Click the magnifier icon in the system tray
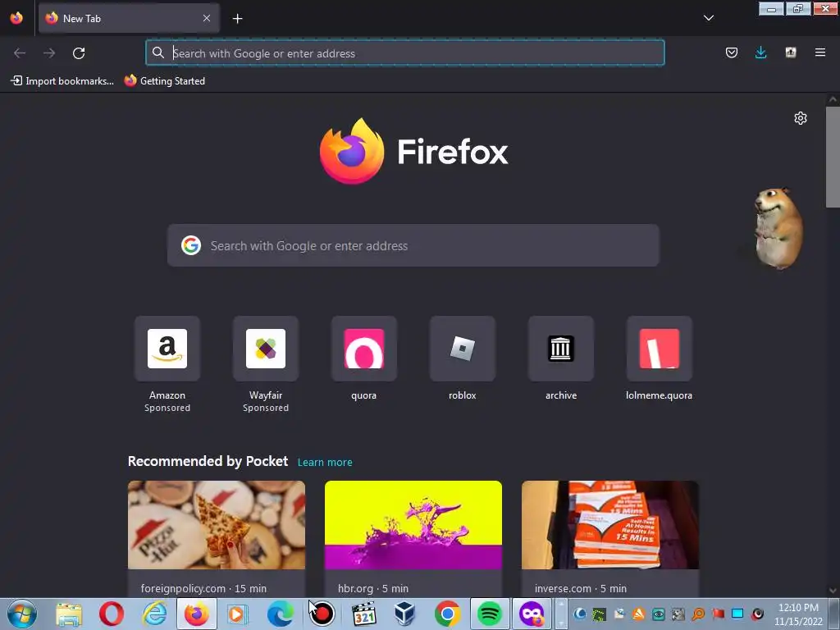 [698, 614]
